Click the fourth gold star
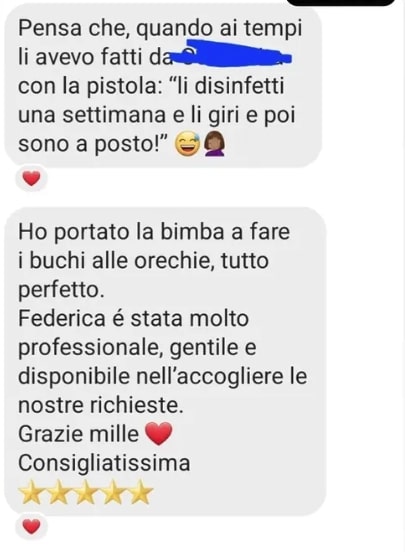This screenshot has height=552, width=405. click(x=113, y=491)
